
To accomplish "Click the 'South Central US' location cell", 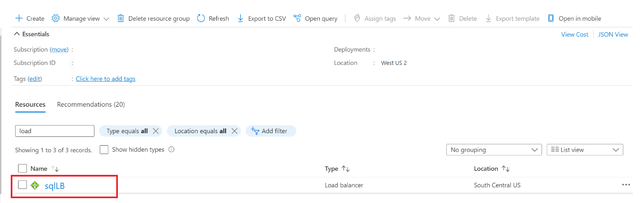I will (x=497, y=185).
